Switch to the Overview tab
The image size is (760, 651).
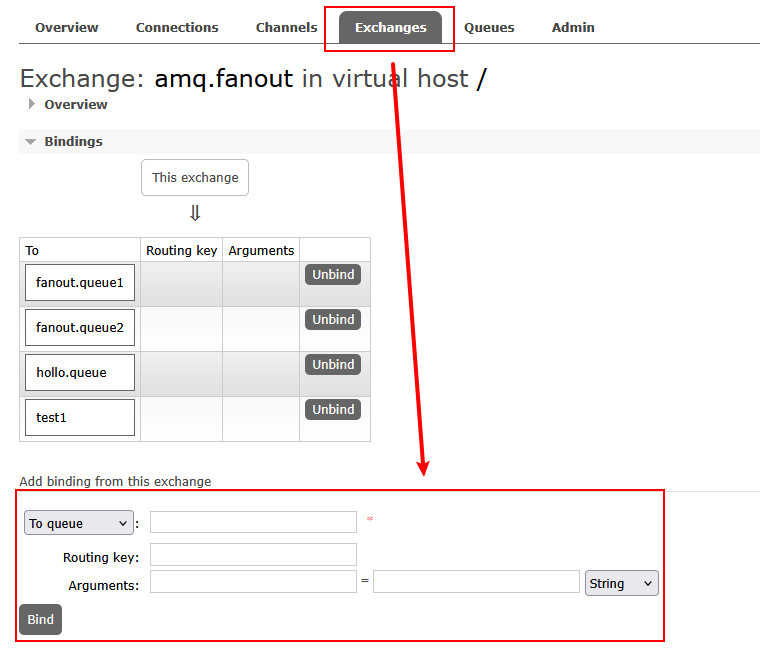(x=67, y=27)
